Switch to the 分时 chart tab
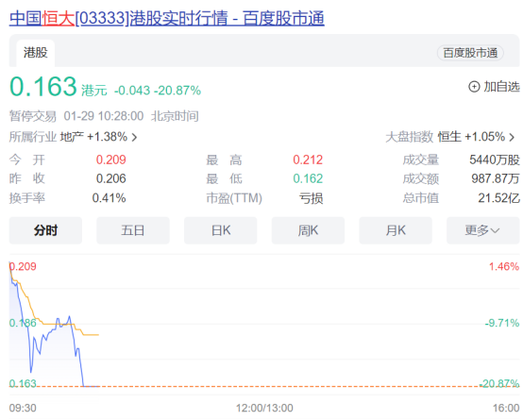 [x=45, y=230]
